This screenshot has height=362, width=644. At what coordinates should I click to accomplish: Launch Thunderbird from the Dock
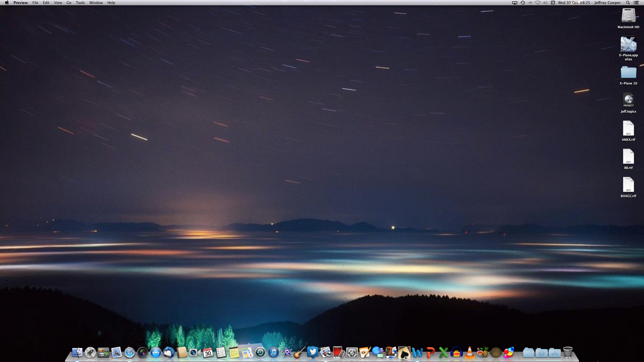pyautogui.click(x=169, y=352)
